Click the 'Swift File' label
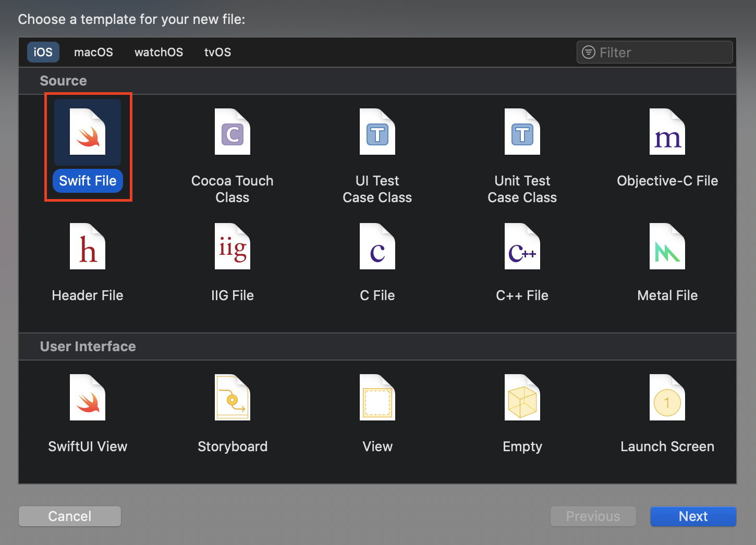Viewport: 756px width, 545px height. (x=88, y=181)
